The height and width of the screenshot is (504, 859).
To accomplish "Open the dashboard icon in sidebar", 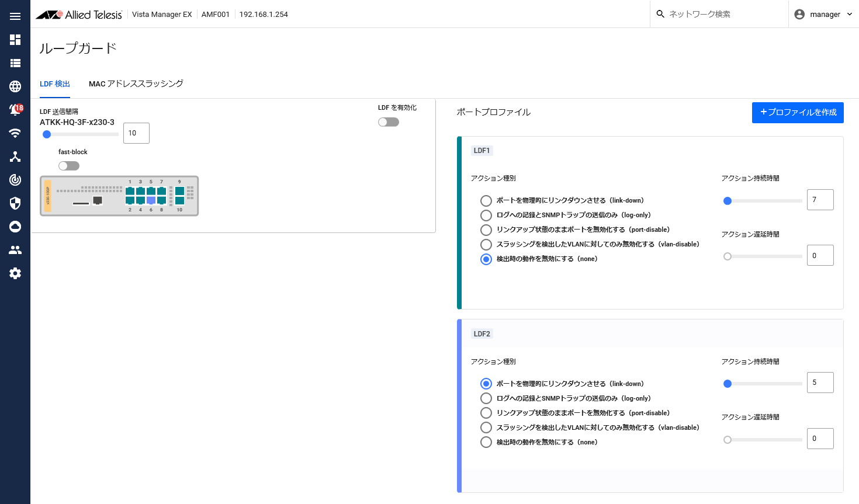I will [x=15, y=40].
